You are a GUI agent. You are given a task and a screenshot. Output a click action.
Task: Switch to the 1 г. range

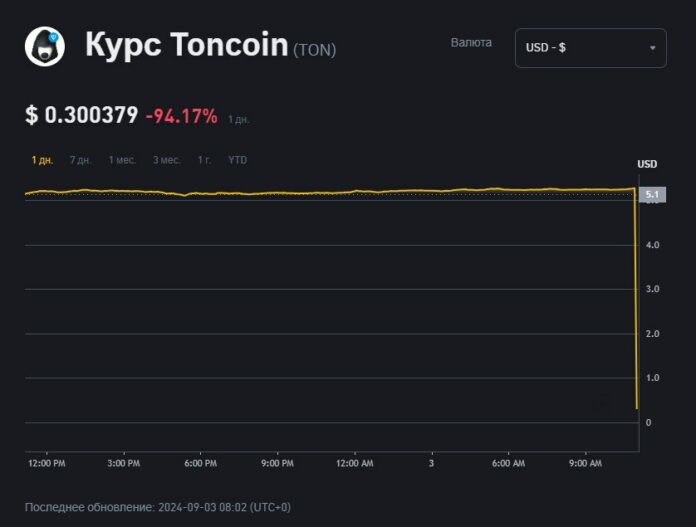pyautogui.click(x=204, y=160)
